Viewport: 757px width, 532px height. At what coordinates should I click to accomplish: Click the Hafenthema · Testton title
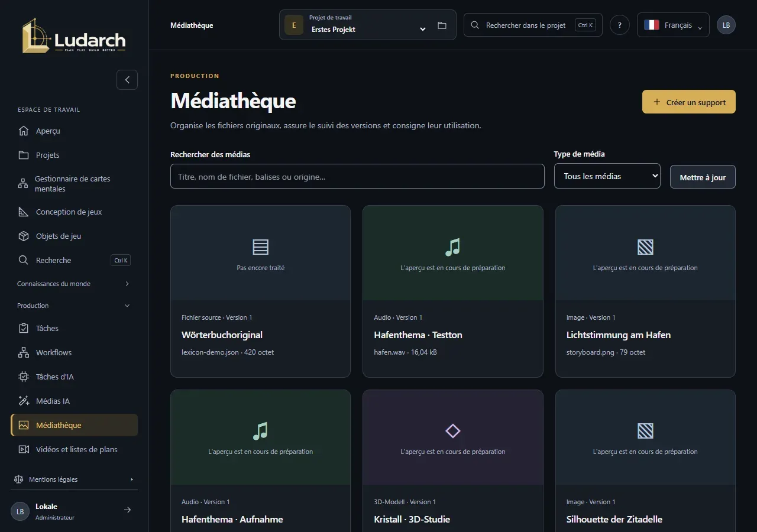[418, 335]
